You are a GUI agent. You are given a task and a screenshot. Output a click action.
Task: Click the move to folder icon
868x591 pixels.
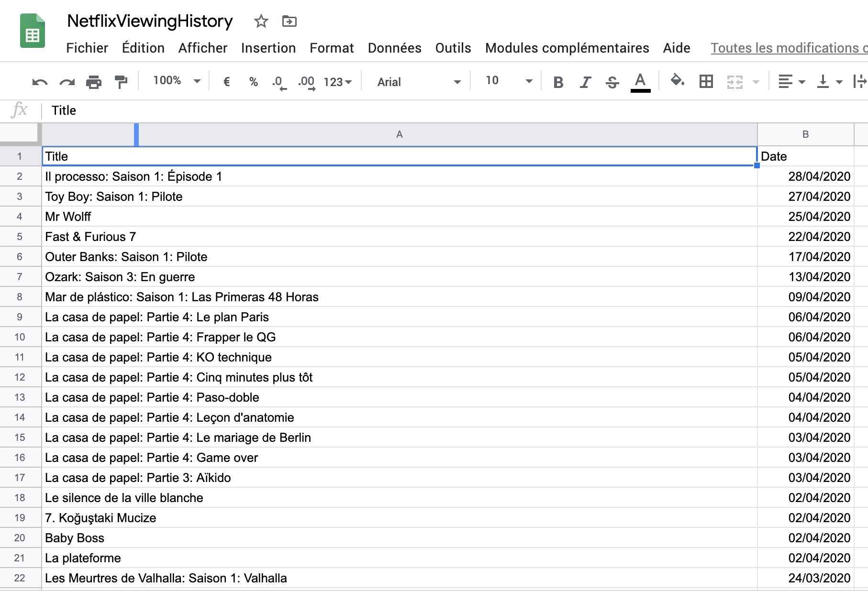pos(289,22)
